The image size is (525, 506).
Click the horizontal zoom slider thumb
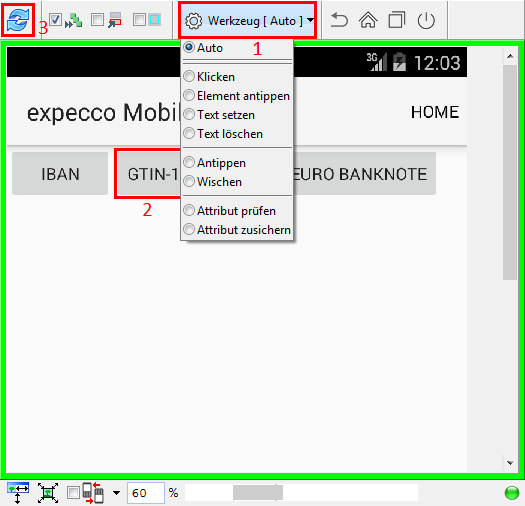258,493
